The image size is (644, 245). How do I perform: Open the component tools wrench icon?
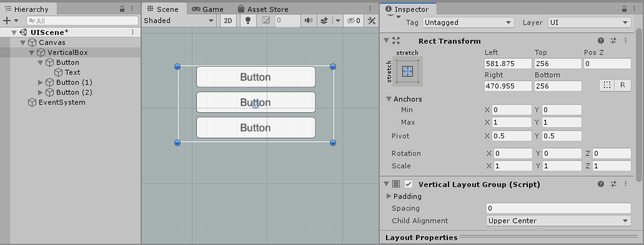pyautogui.click(x=371, y=21)
